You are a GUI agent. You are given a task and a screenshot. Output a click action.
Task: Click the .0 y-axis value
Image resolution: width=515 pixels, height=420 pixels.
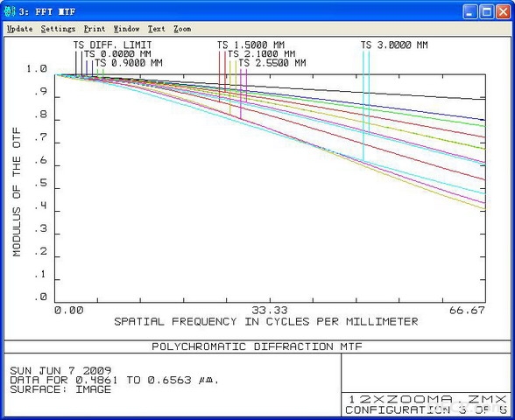(x=40, y=297)
